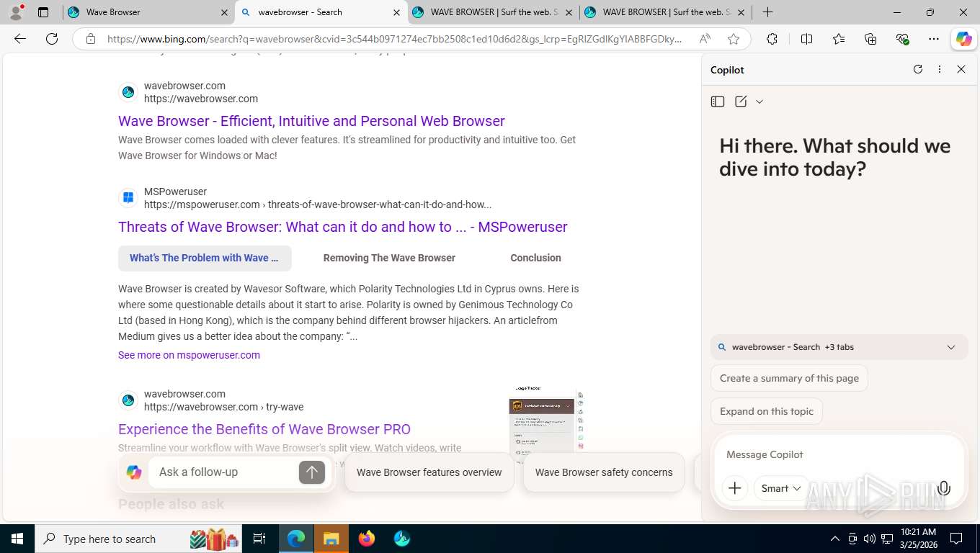Focus the Message Copilot input
Viewport: 980px width, 553px height.
click(x=839, y=454)
